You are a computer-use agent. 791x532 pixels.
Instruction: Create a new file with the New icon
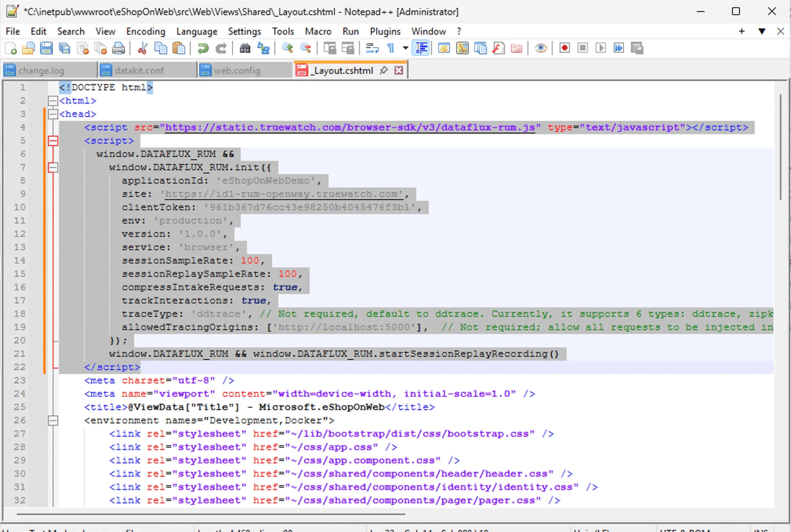coord(11,49)
